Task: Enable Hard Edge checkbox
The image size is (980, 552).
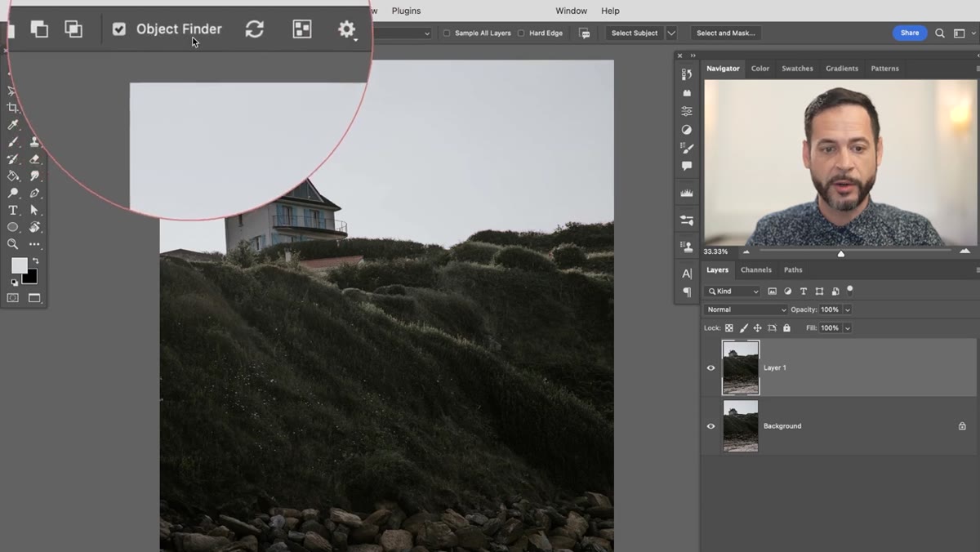Action: [x=521, y=33]
